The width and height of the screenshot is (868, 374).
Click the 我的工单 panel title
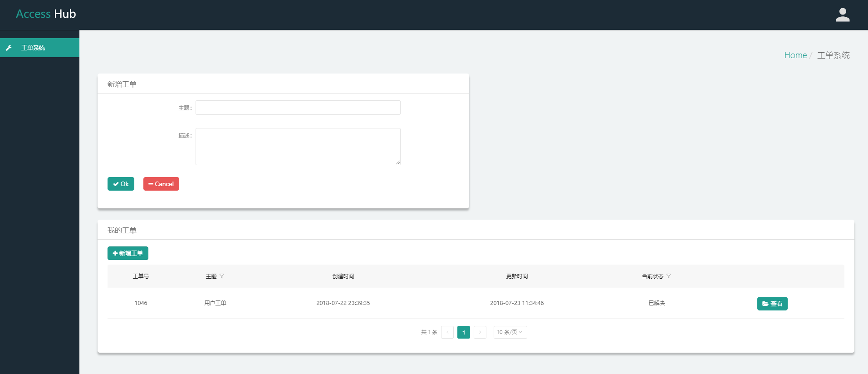(x=122, y=230)
